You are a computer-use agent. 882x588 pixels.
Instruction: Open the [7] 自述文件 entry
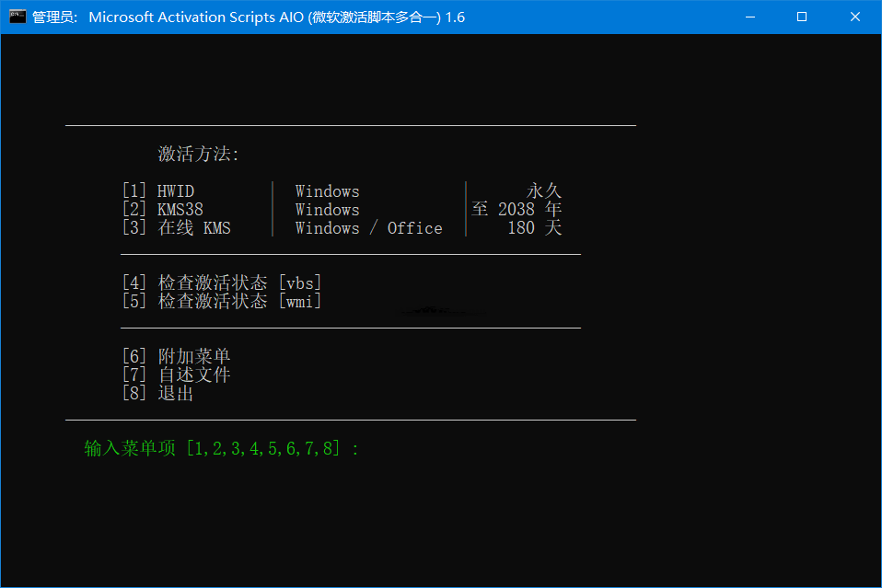(x=176, y=375)
